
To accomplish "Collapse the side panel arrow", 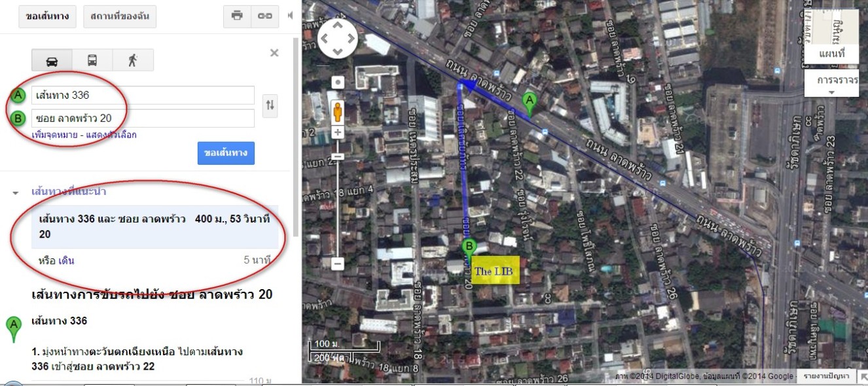I will tap(290, 16).
